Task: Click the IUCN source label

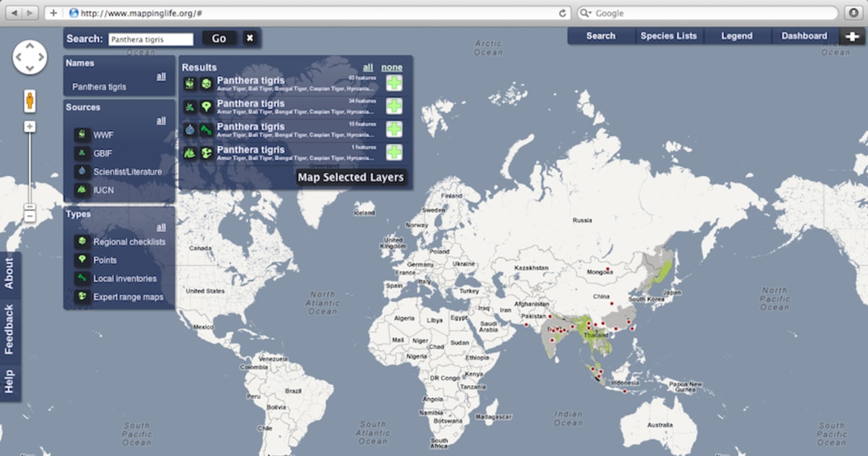Action: click(x=103, y=190)
